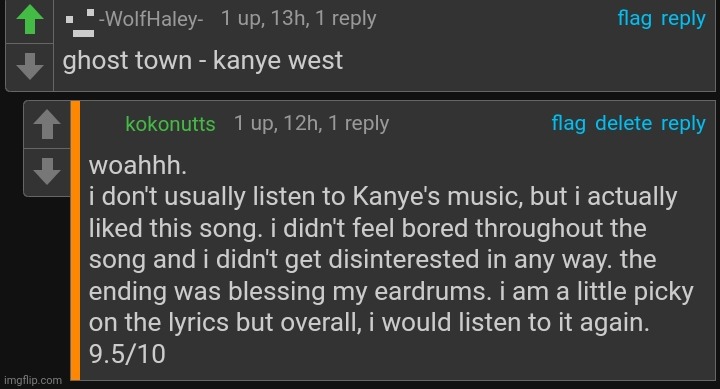The image size is (720, 389).
Task: Click the "ghost town - kanye west" comment text
Action: coord(202,61)
